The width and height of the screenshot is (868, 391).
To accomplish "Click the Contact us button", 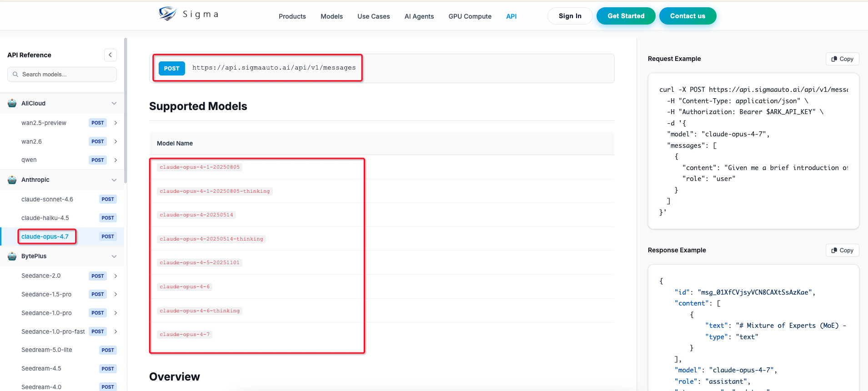I will [688, 16].
